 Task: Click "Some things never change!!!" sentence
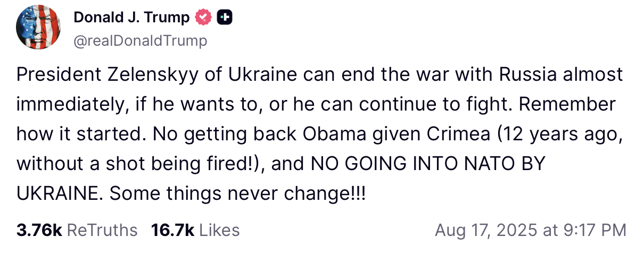pos(237,193)
